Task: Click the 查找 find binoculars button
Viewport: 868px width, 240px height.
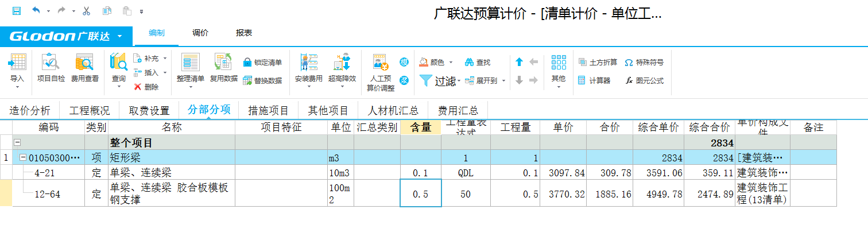Action: (x=478, y=62)
